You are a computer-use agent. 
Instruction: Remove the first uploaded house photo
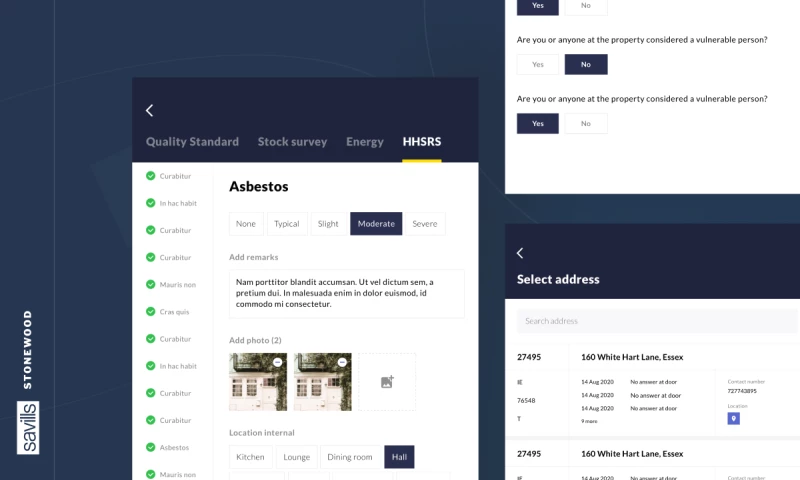click(278, 362)
